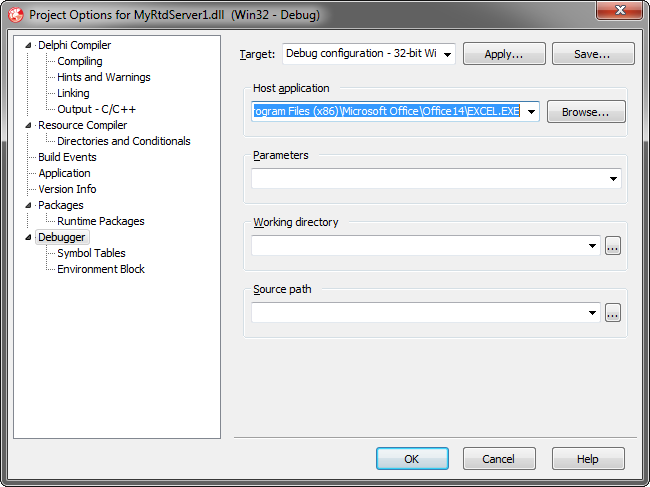The height and width of the screenshot is (487, 650).
Task: Collapse the Packages tree node
Action: [x=28, y=205]
